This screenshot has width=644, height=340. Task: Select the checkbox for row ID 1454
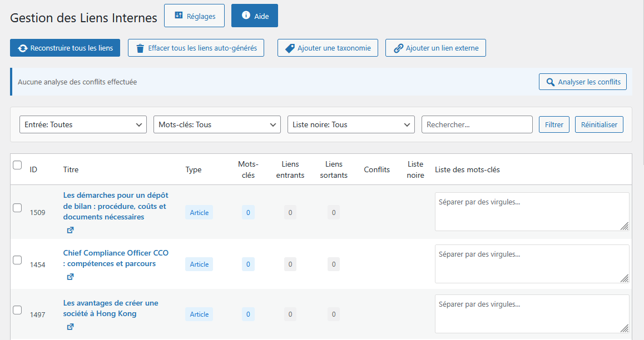pyautogui.click(x=17, y=260)
